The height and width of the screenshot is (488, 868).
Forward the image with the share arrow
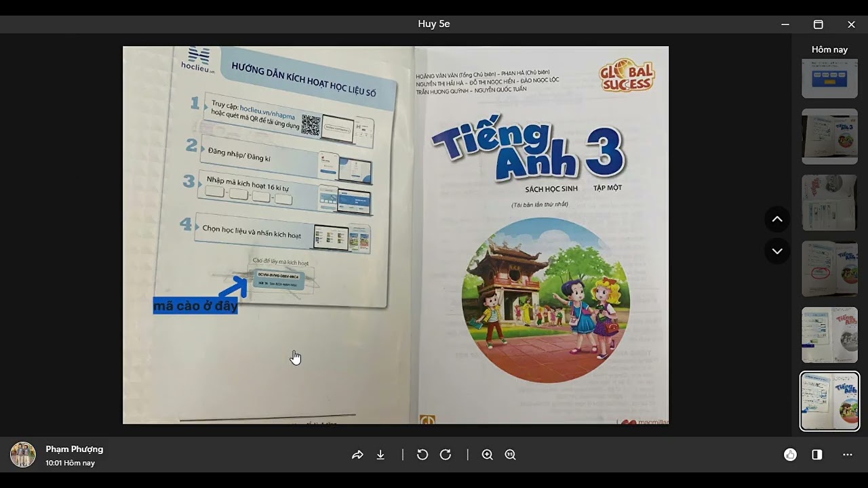(357, 455)
